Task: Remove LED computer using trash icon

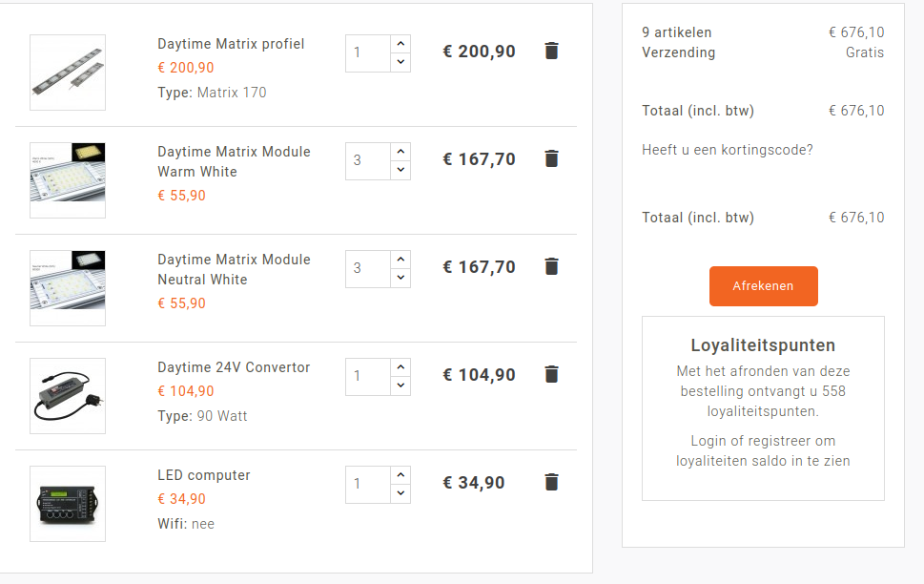Action: click(x=551, y=483)
